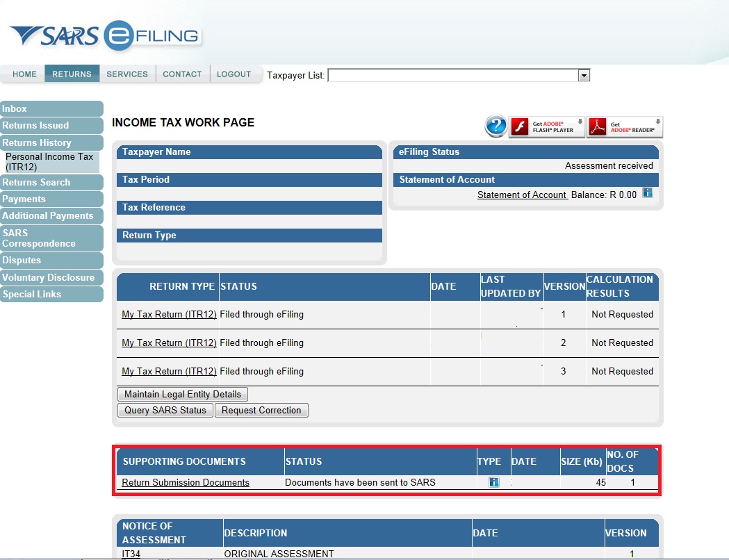This screenshot has width=729, height=560.
Task: Click info icon beside Statement of Account balance
Action: click(648, 193)
